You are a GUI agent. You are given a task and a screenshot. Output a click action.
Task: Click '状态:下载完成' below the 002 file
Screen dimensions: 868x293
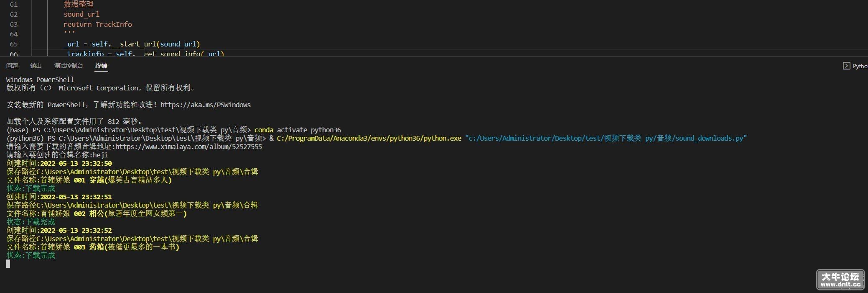[31, 222]
